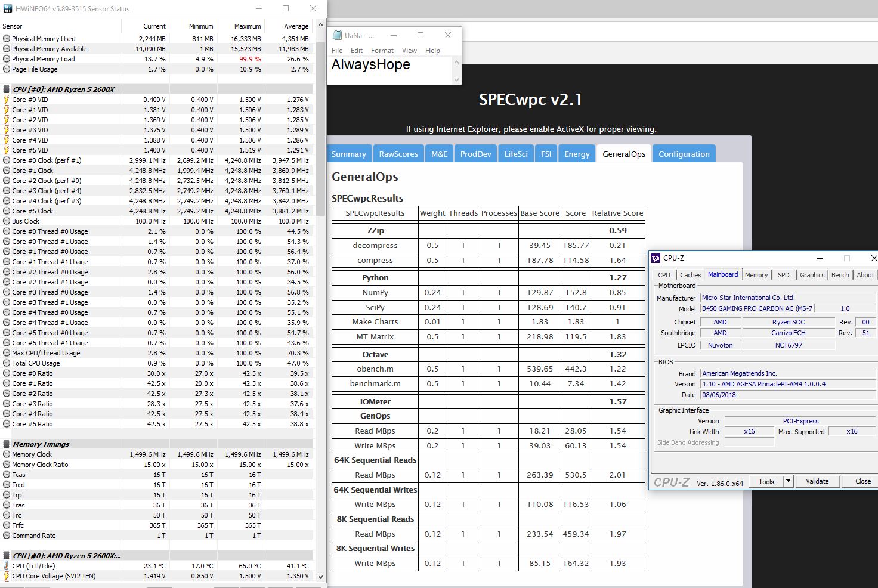Click the CPU-Z title bar icon
This screenshot has height=588, width=878.
click(656, 258)
